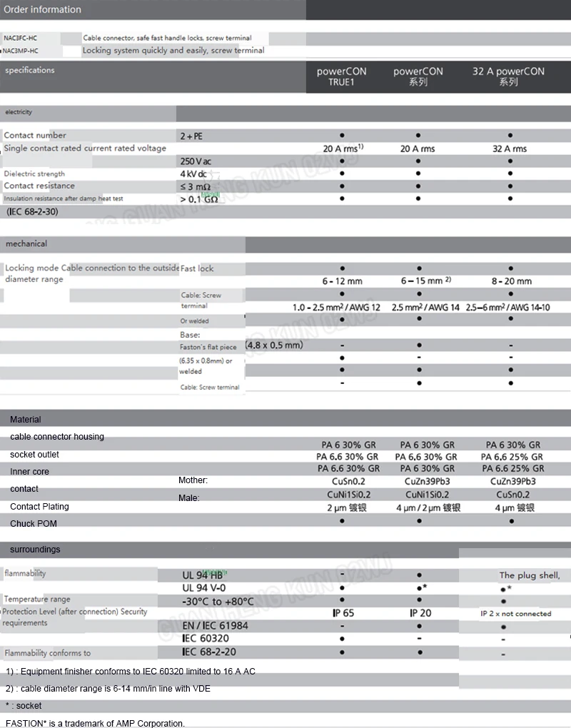Screen dimensions: 571x728
Task: Click the "8 - 20 mm" diameter range
Action: pos(512,281)
